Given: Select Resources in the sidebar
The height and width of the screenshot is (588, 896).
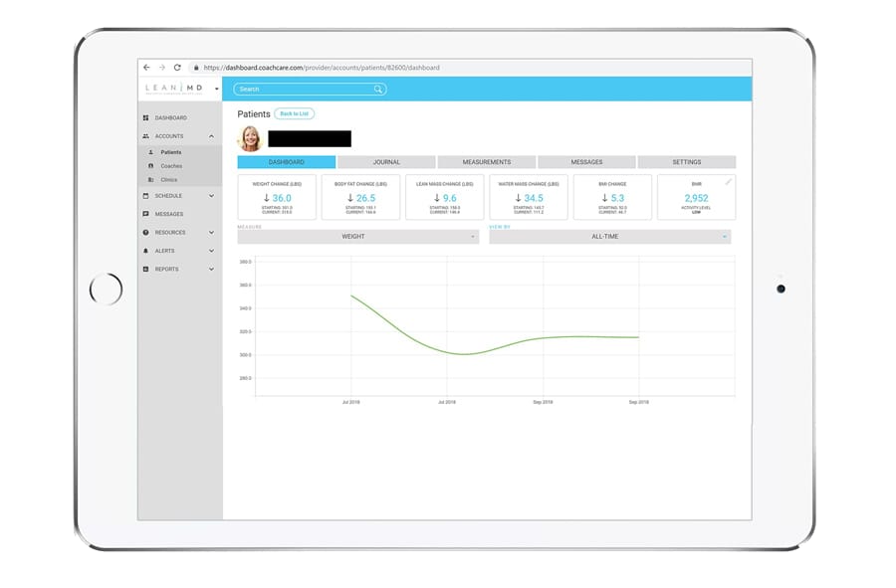Looking at the screenshot, I should (x=170, y=233).
